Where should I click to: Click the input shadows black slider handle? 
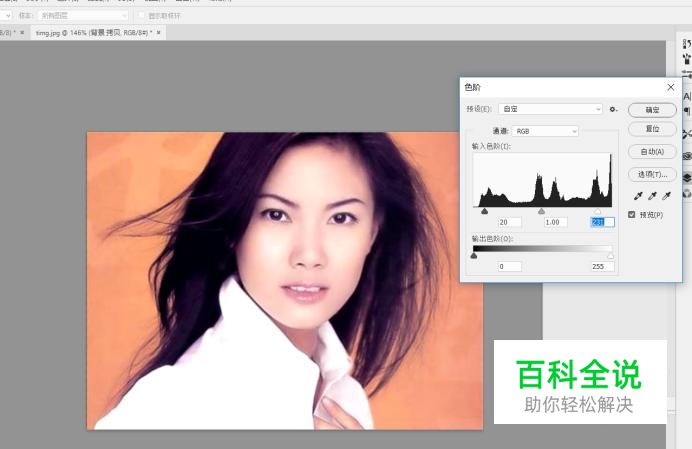click(485, 211)
